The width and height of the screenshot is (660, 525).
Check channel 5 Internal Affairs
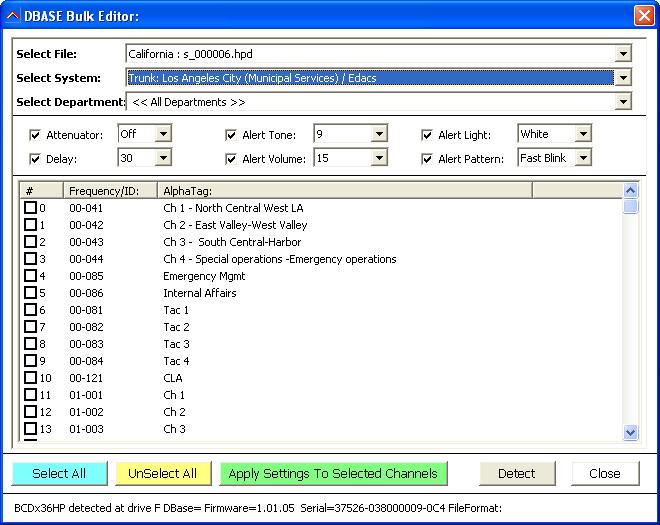[30, 293]
